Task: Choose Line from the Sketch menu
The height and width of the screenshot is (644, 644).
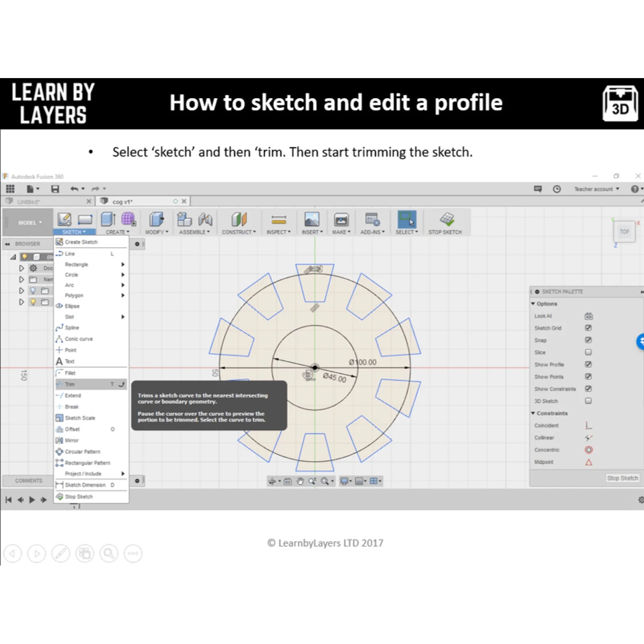Action: pos(91,254)
